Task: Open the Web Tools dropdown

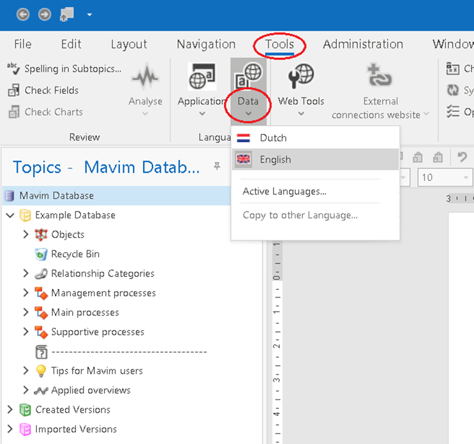Action: point(301,90)
